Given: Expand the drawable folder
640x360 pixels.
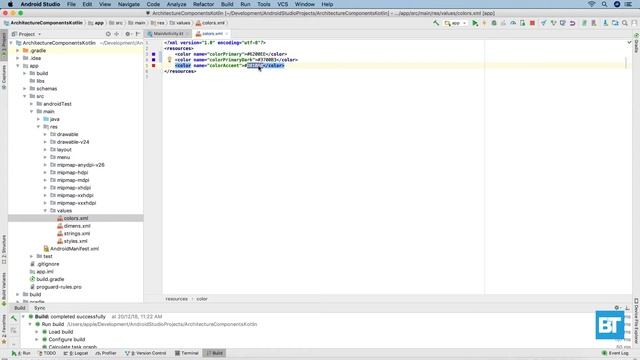Looking at the screenshot, I should 45,134.
